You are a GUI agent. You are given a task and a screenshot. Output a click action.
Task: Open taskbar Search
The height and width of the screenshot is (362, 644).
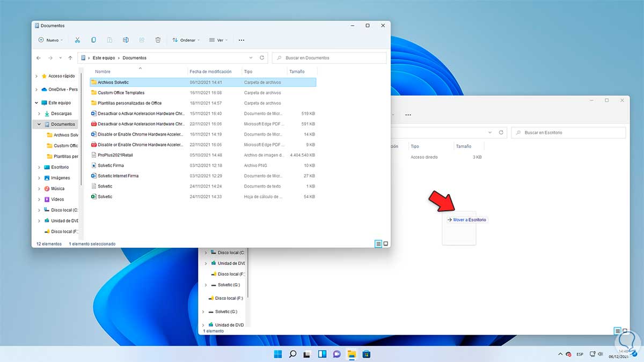tap(292, 354)
